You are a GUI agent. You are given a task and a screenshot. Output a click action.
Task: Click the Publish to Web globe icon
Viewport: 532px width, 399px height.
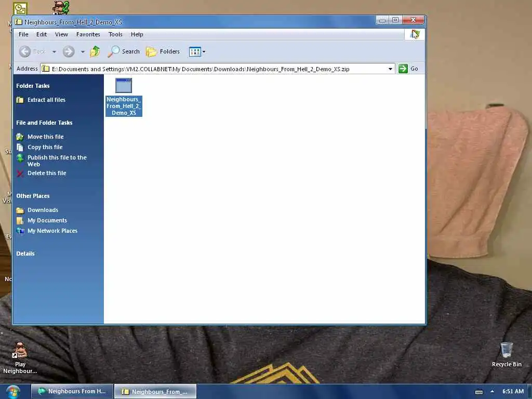click(x=20, y=158)
